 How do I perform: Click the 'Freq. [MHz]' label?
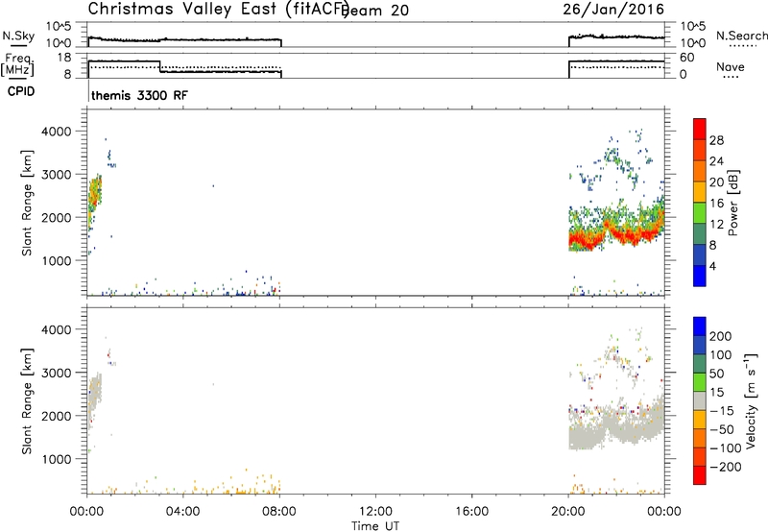(x=17, y=64)
